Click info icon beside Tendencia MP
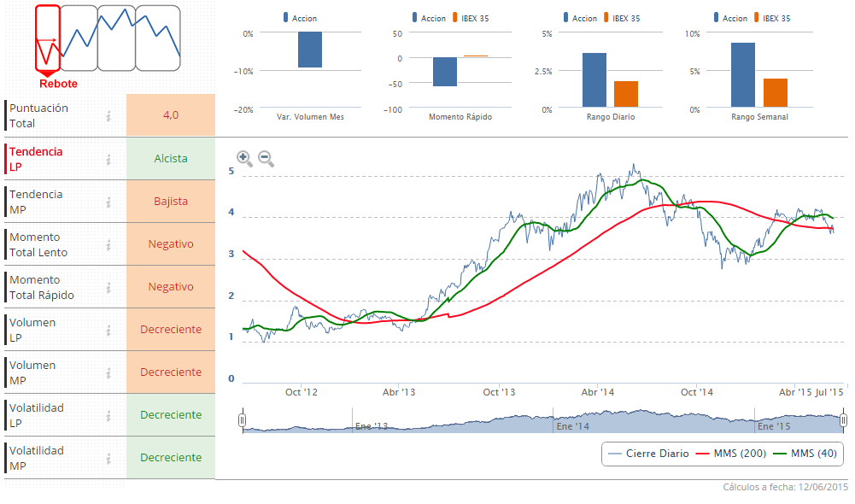 coord(108,202)
